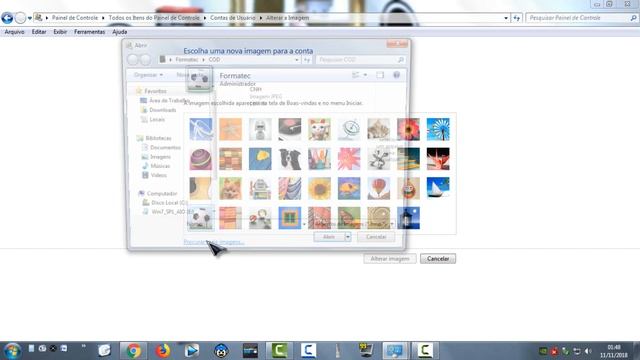Open Todos os Itens do Painel breadcrumb
This screenshot has width=640, height=360.
154,18
